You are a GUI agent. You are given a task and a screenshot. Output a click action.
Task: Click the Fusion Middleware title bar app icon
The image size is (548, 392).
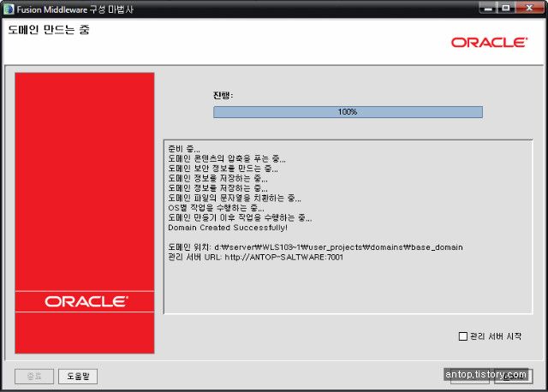click(x=9, y=9)
